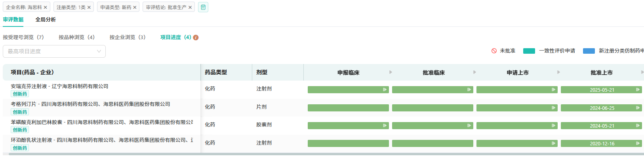Viewport: 644px width, 160px height.
Task: Switch to the 全局分析 tab
Action: tap(46, 19)
